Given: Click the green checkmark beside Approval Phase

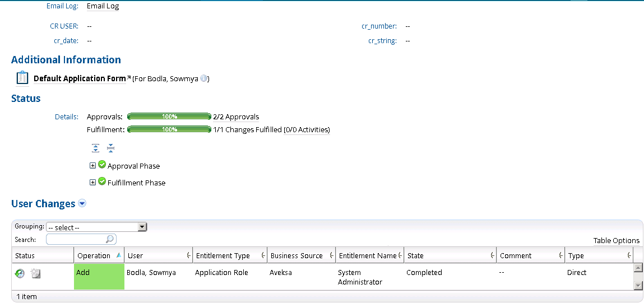Looking at the screenshot, I should pos(102,165).
